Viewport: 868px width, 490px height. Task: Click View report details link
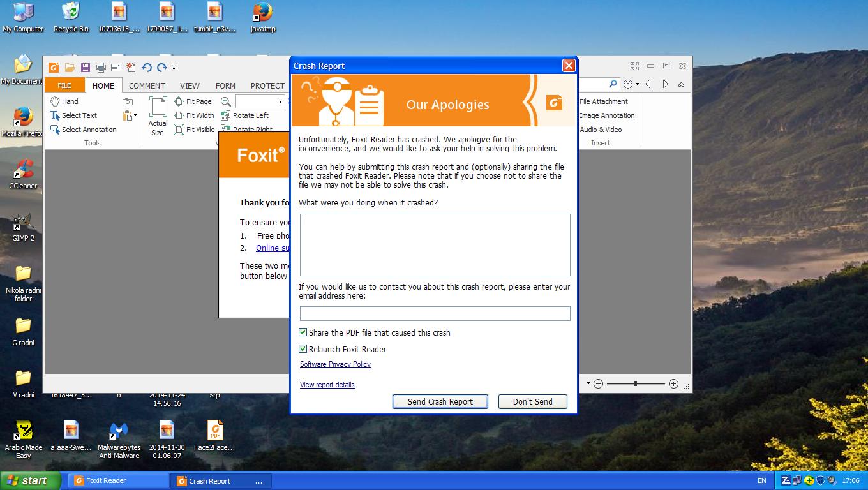(x=327, y=385)
